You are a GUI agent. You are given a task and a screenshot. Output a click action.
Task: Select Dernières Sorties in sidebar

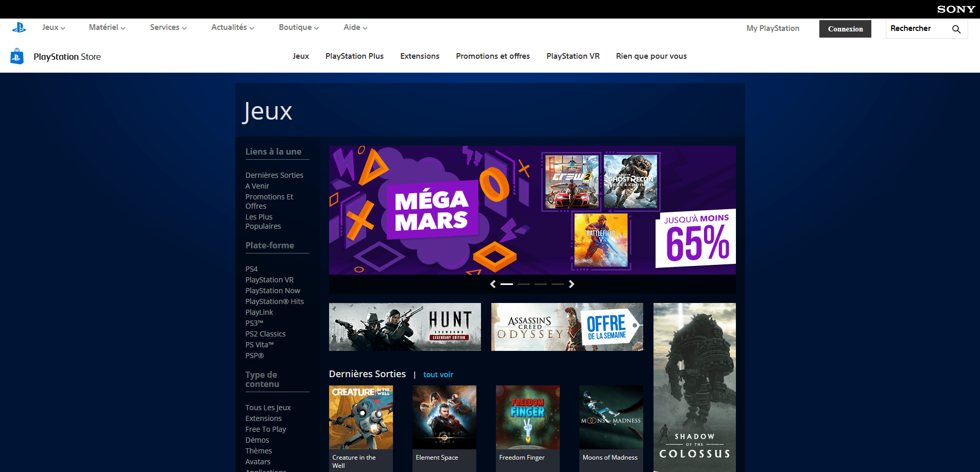(x=274, y=175)
